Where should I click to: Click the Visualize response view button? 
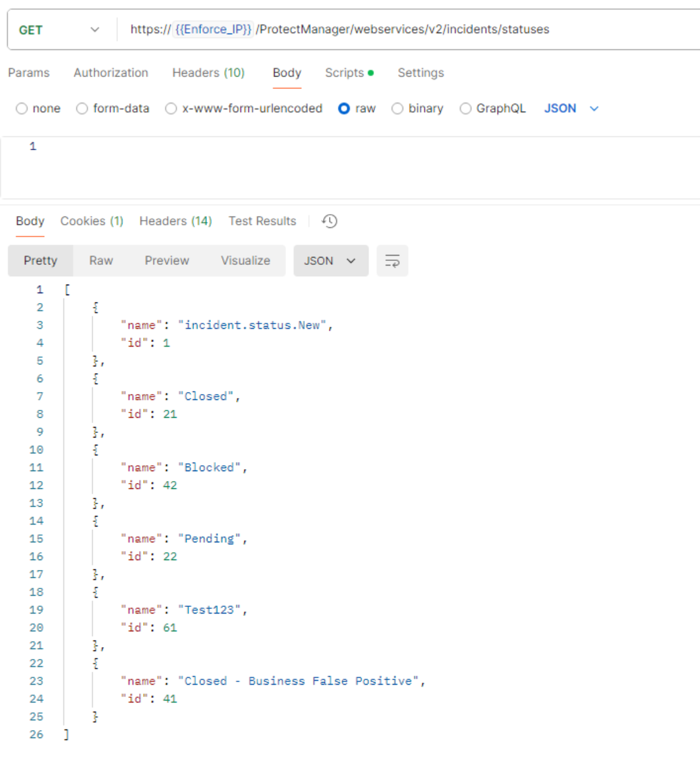coord(245,261)
